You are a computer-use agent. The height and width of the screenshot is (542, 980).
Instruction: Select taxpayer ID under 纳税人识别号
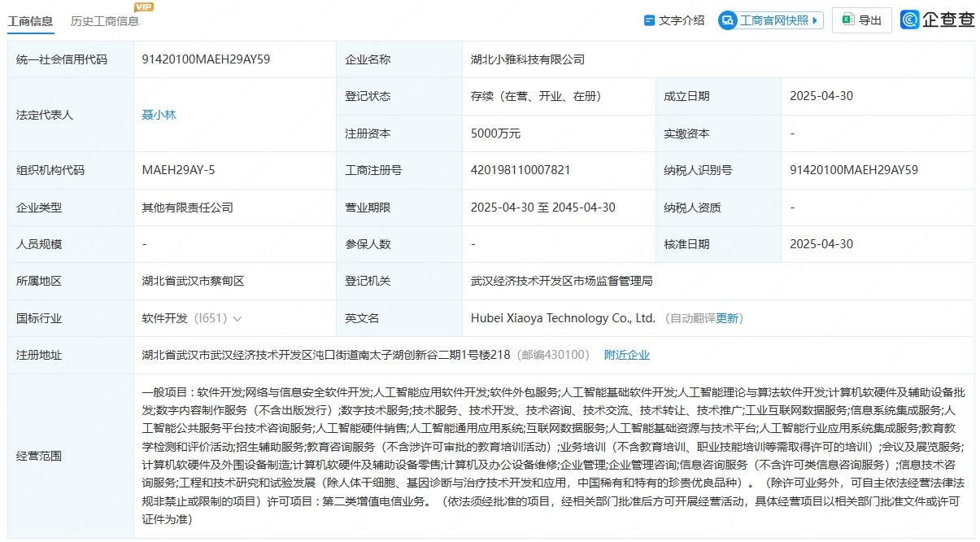tap(854, 170)
